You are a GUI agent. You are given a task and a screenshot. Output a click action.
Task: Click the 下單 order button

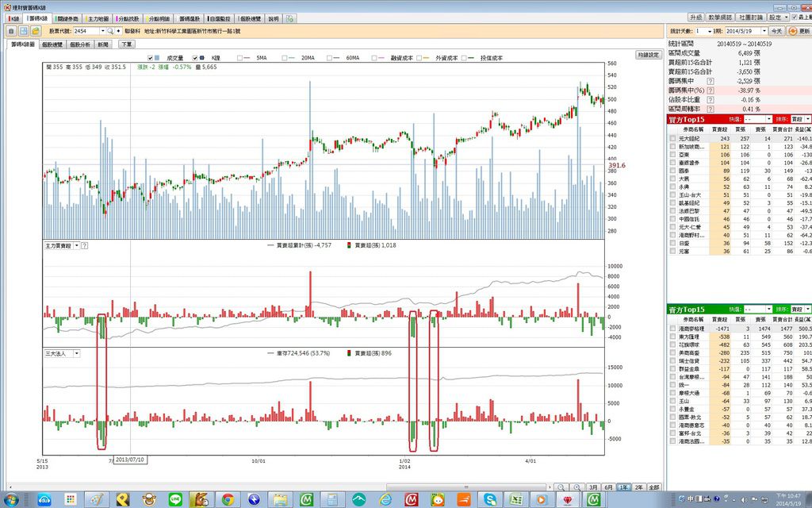[126, 44]
